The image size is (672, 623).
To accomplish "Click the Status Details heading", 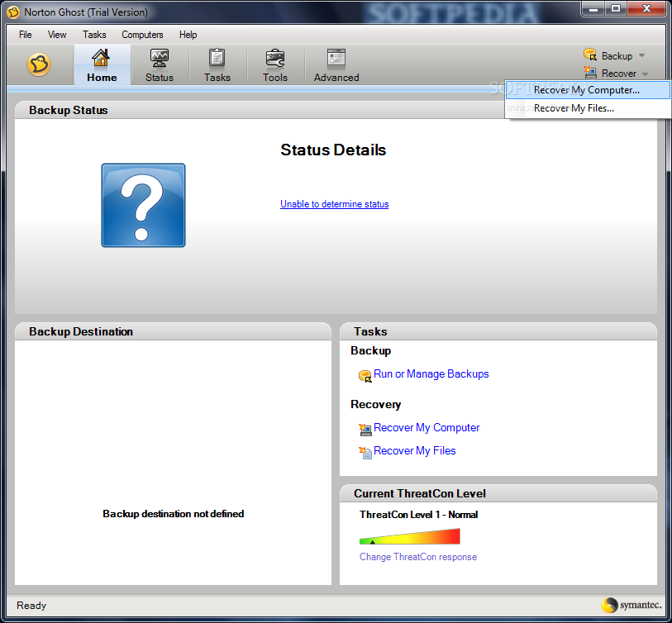I will 333,150.
